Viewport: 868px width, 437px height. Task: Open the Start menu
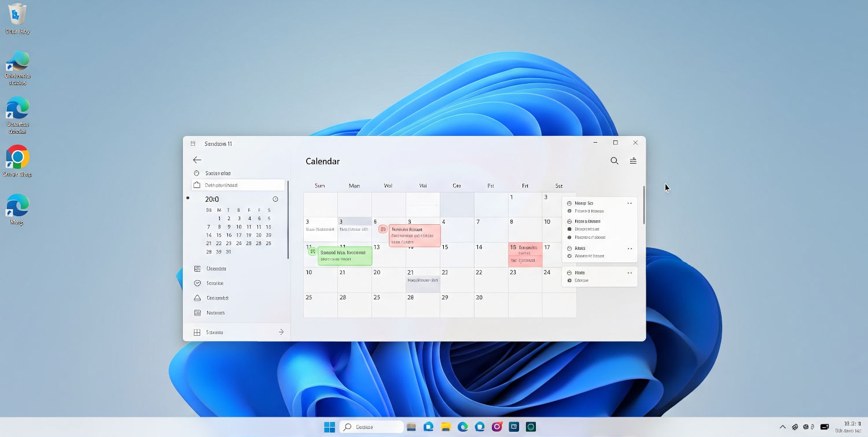tap(330, 427)
